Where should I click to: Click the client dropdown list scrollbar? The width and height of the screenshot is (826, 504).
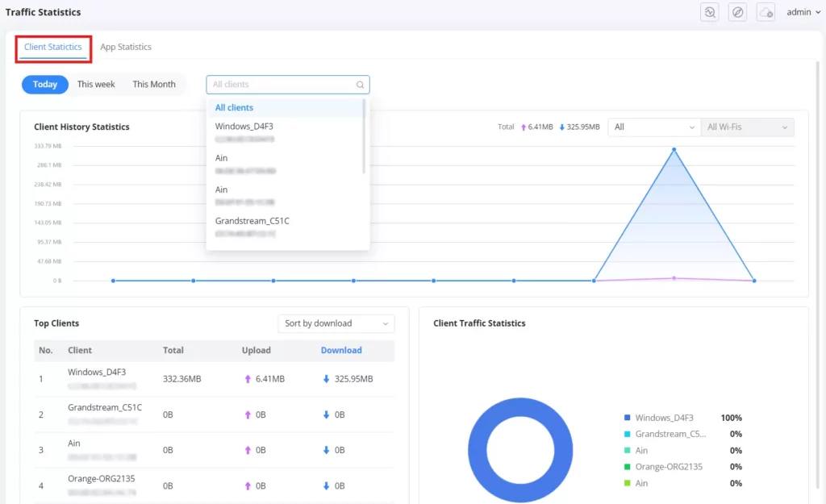[364, 137]
